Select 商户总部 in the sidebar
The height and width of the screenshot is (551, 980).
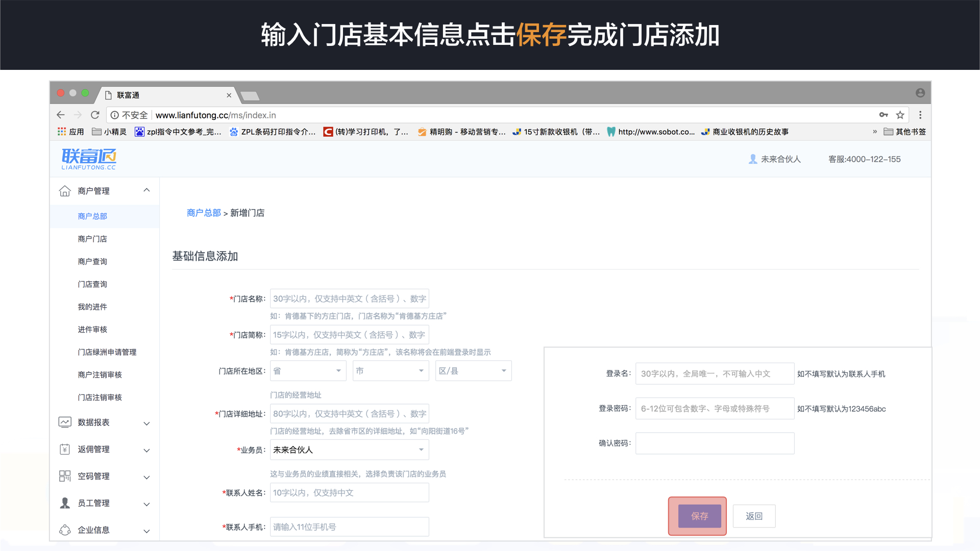(x=92, y=216)
